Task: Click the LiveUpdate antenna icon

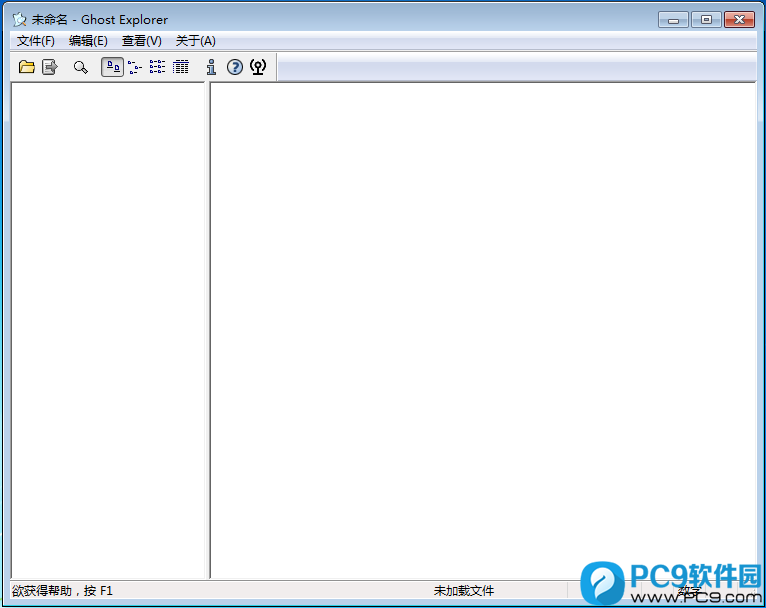Action: 258,67
